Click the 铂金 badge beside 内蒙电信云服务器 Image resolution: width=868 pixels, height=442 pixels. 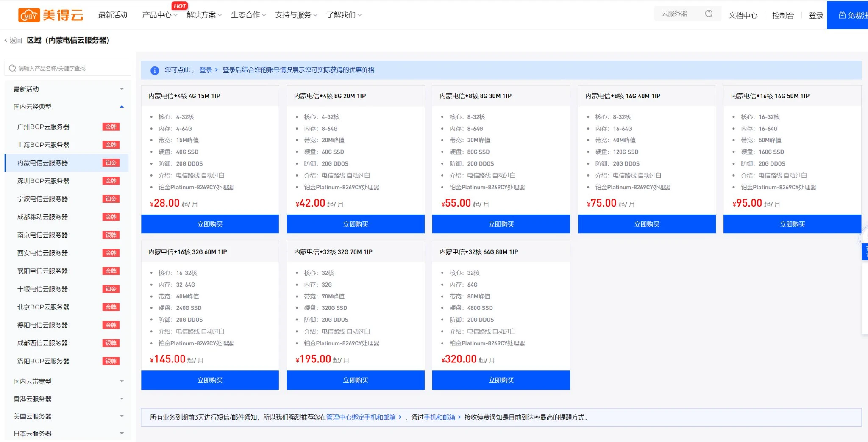[x=111, y=163]
